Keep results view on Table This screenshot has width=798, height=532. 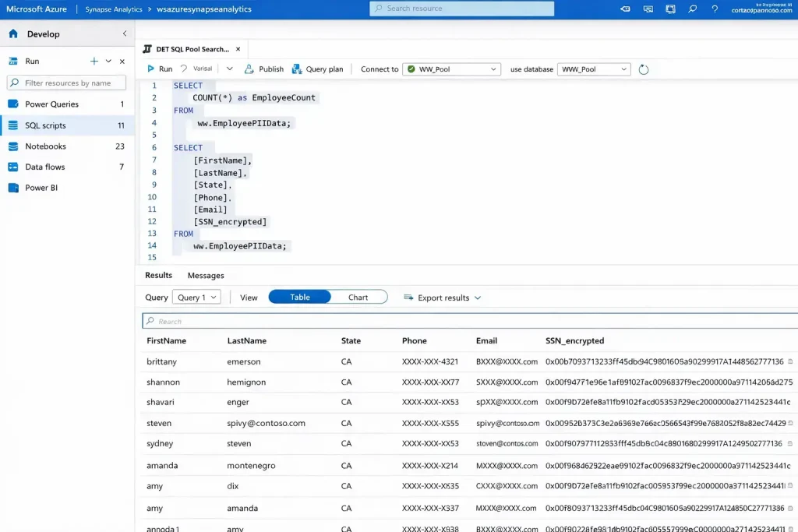pos(300,297)
